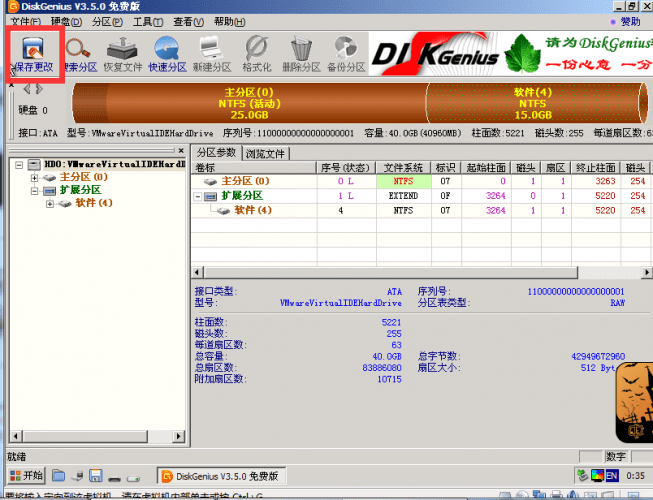Select HD0:VMwareVirtualIDEHardDrive tree item
The image size is (653, 500).
click(115, 164)
